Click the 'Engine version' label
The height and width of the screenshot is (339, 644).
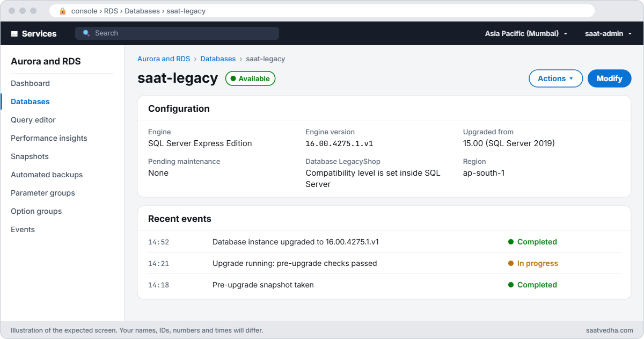pos(330,132)
